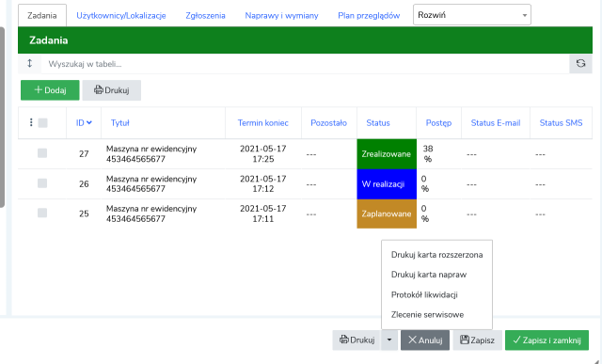Switch to the Zadania tab
602x364 pixels.
pos(42,16)
